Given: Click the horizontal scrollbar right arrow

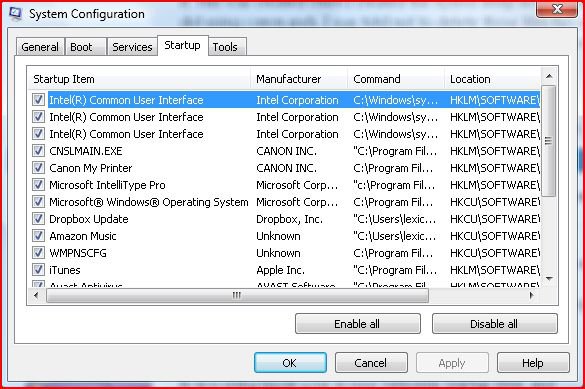Looking at the screenshot, I should [531, 296].
